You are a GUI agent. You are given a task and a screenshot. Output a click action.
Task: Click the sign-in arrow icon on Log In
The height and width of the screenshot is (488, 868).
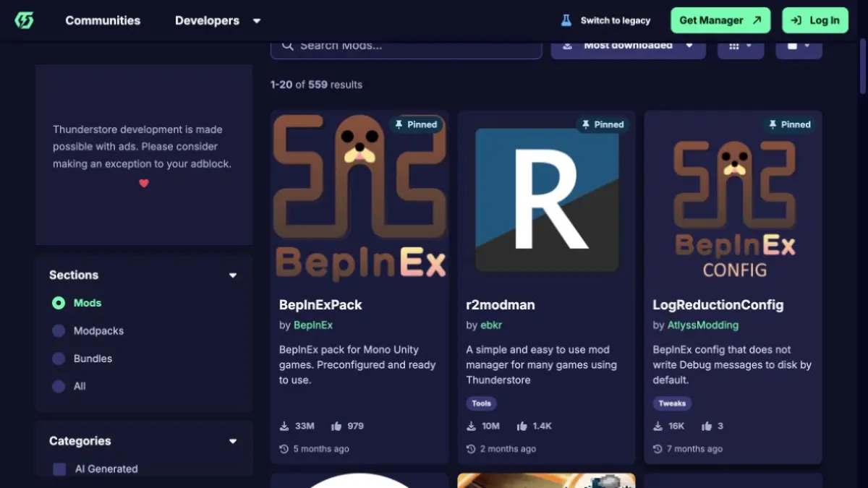[796, 20]
